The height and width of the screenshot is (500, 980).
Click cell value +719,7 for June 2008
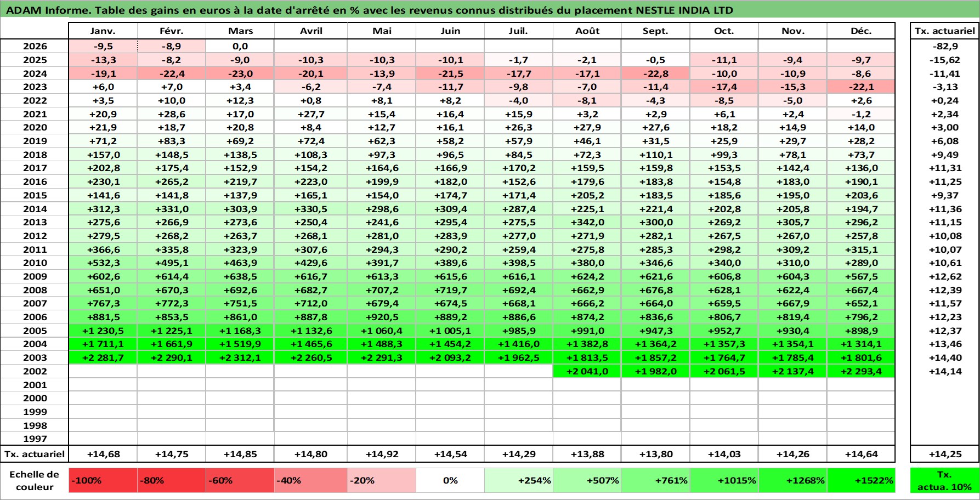coord(450,290)
